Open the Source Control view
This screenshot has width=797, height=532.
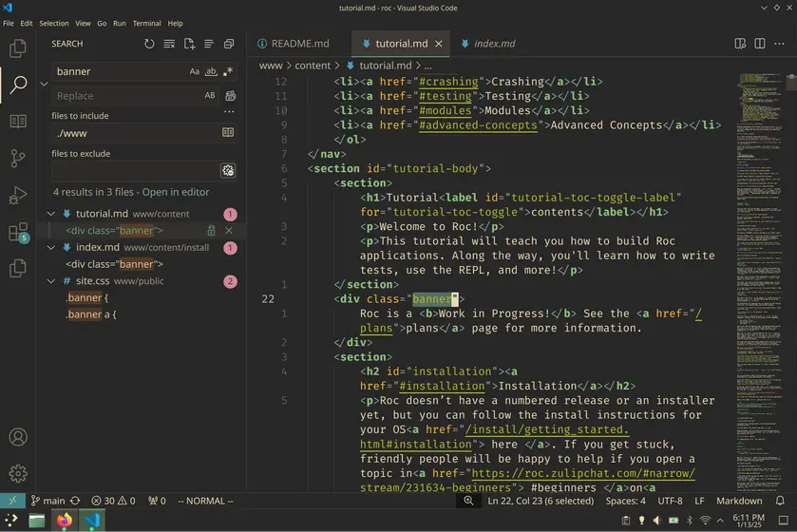click(x=18, y=159)
